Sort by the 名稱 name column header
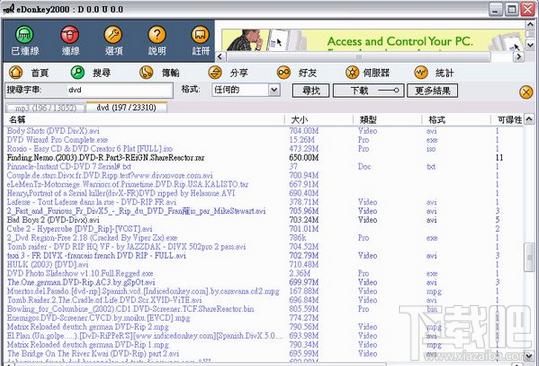This screenshot has height=366, width=539. (x=144, y=120)
